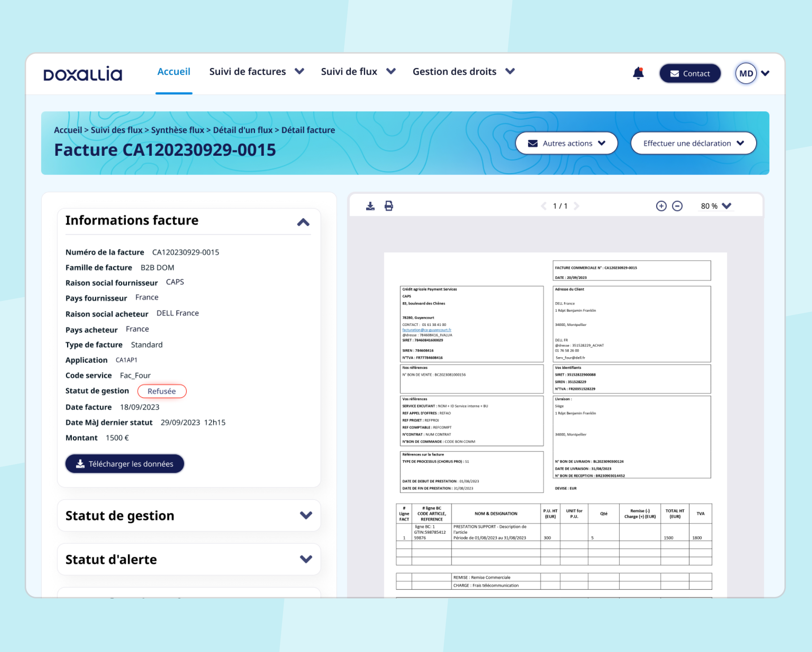Image resolution: width=812 pixels, height=652 pixels.
Task: Click the Détail facture breadcrumb
Action: click(x=308, y=130)
